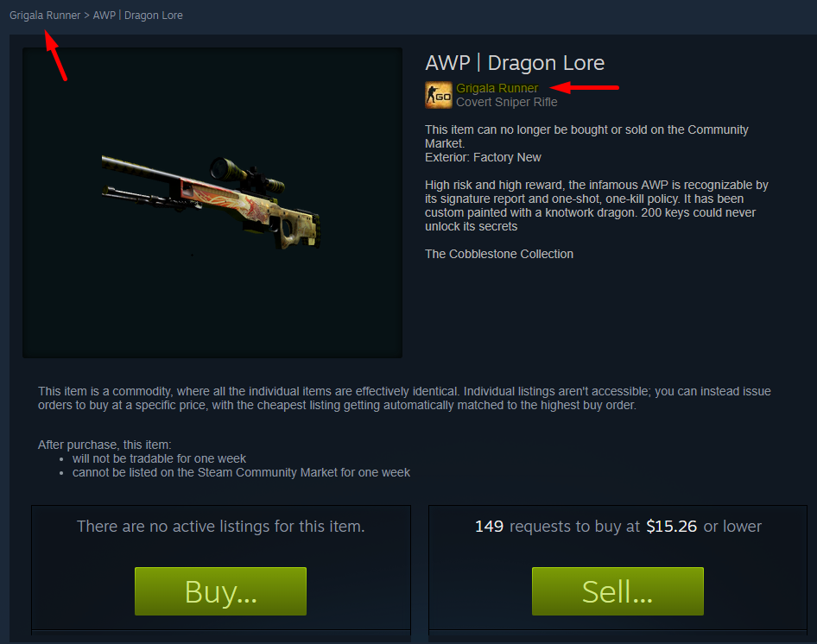817x644 pixels.
Task: Click The Cobblestone Collection text
Action: 498,254
